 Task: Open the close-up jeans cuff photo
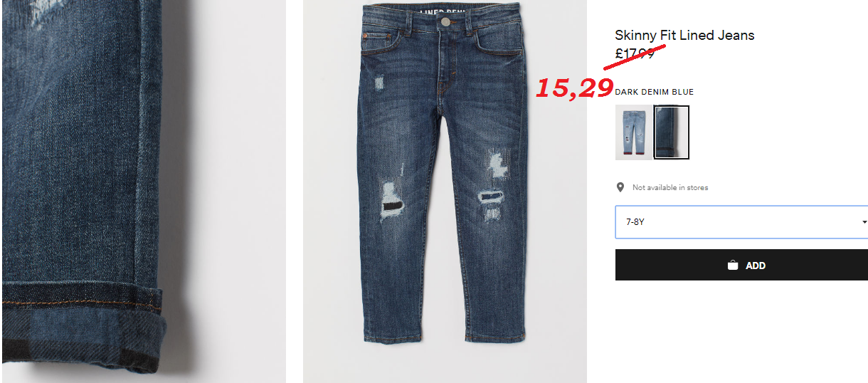pos(143,191)
